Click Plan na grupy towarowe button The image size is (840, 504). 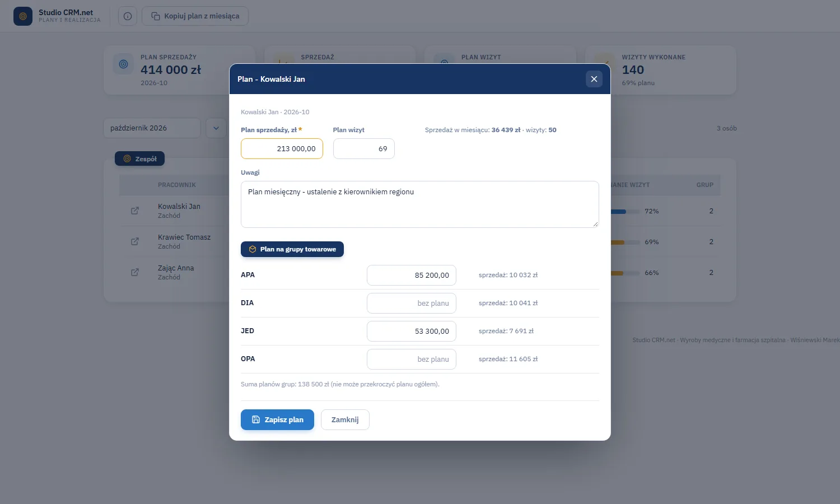point(292,249)
